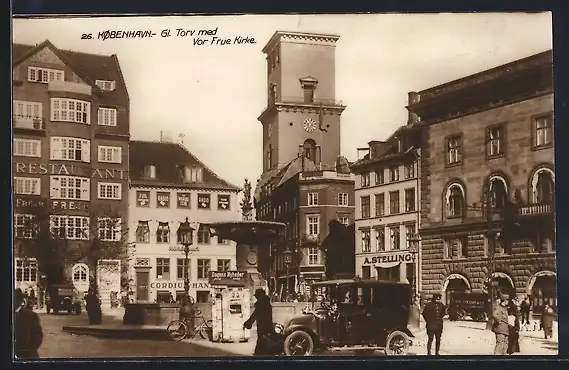The width and height of the screenshot is (569, 370).
Task: Click the caption text 'Vor Frue Kirke'
Action: (x=224, y=41)
